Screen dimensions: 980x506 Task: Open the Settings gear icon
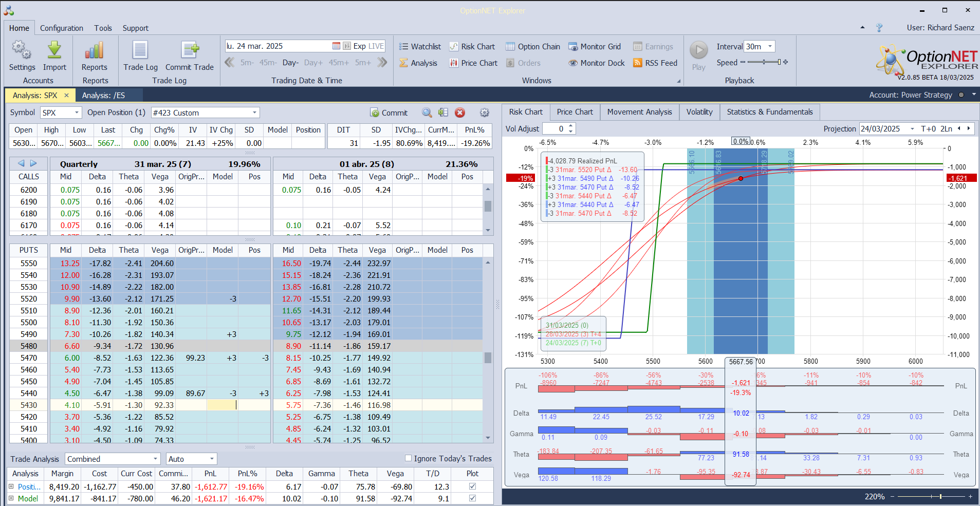click(22, 50)
